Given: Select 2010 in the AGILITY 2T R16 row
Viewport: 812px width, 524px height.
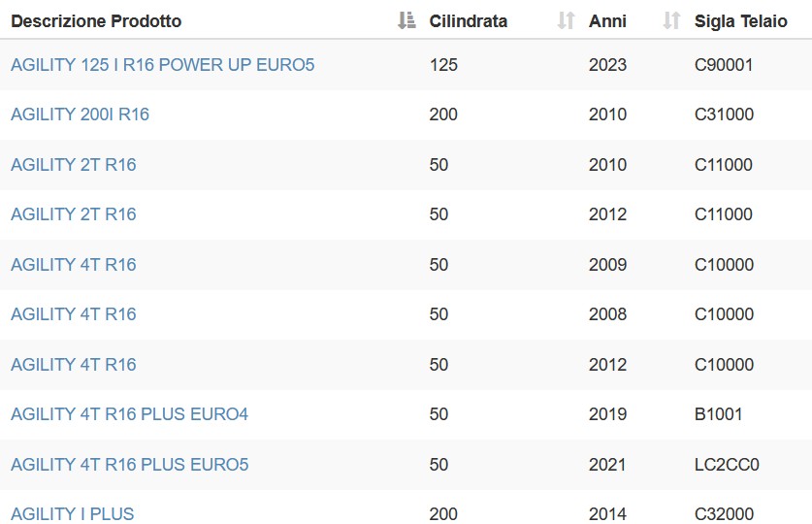Looking at the screenshot, I should [607, 165].
